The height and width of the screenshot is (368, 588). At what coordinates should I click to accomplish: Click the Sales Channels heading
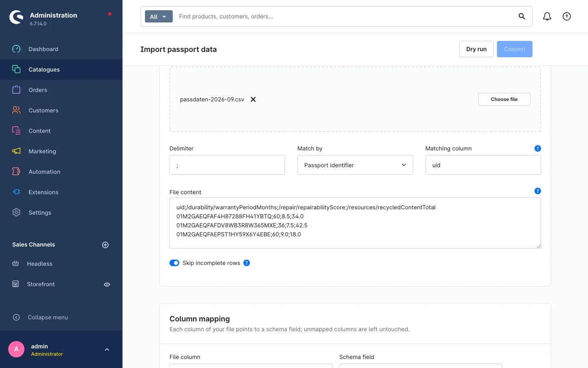point(33,245)
